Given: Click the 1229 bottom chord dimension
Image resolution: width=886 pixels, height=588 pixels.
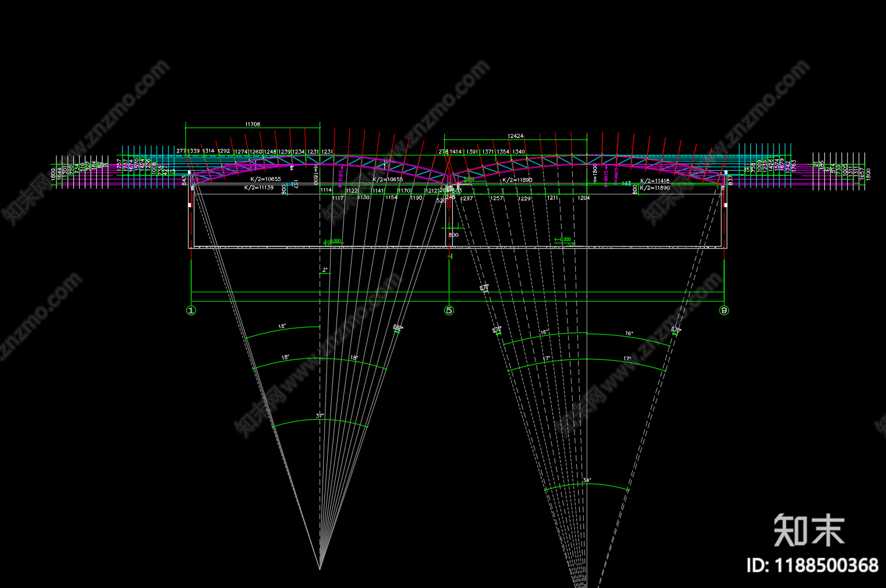Looking at the screenshot, I should pyautogui.click(x=524, y=198).
